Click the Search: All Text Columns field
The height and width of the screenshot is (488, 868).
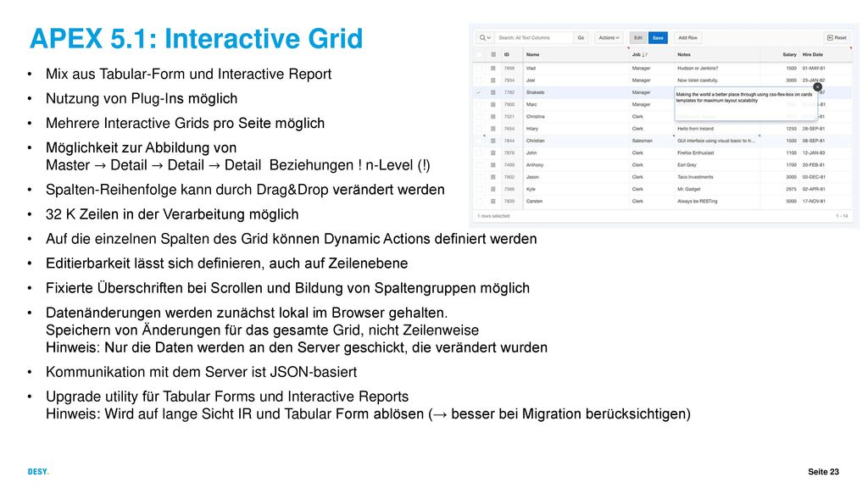point(534,37)
